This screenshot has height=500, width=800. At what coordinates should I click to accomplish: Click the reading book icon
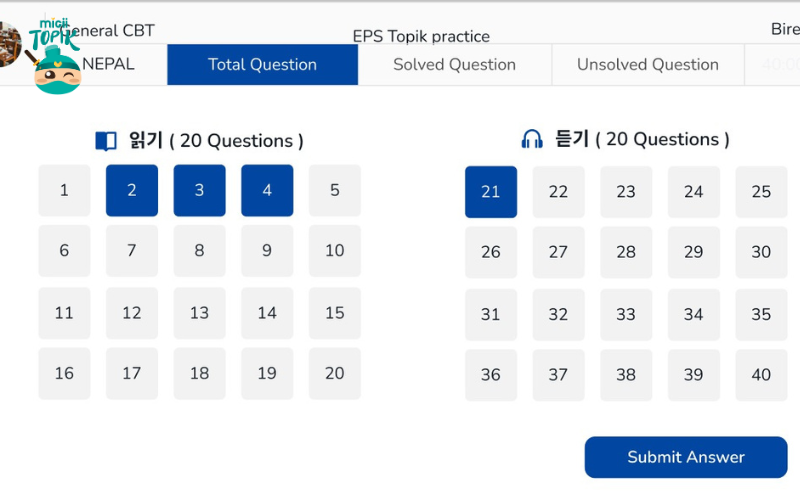point(106,141)
